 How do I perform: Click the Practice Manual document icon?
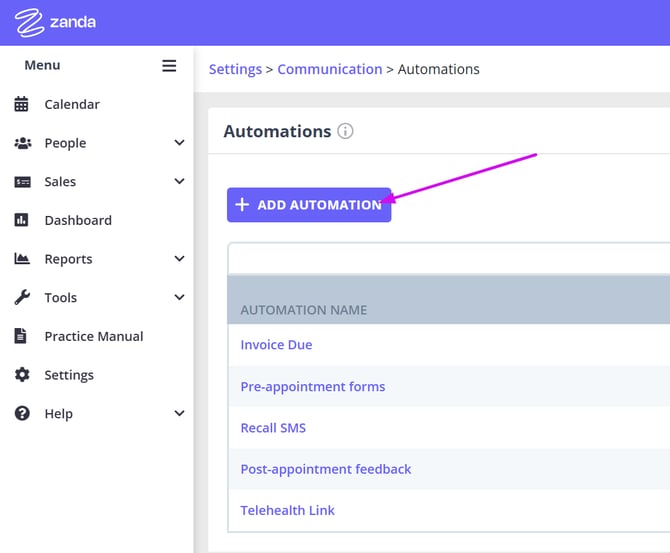(22, 336)
